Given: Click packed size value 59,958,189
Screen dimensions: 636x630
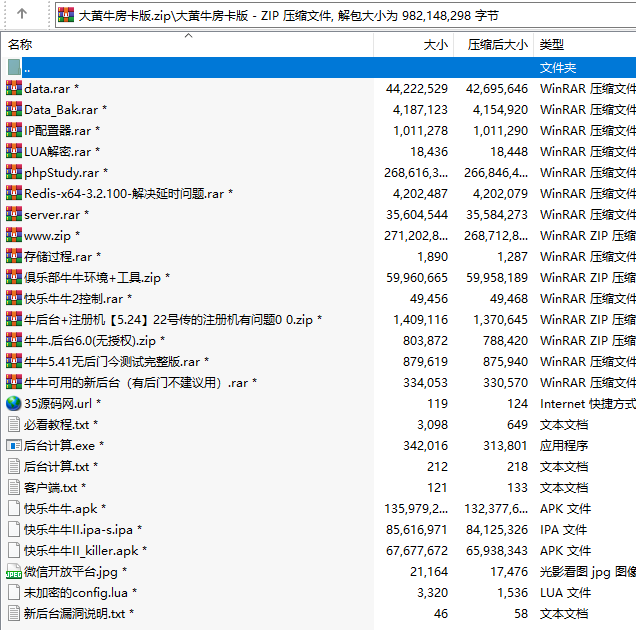Looking at the screenshot, I should click(x=497, y=277).
